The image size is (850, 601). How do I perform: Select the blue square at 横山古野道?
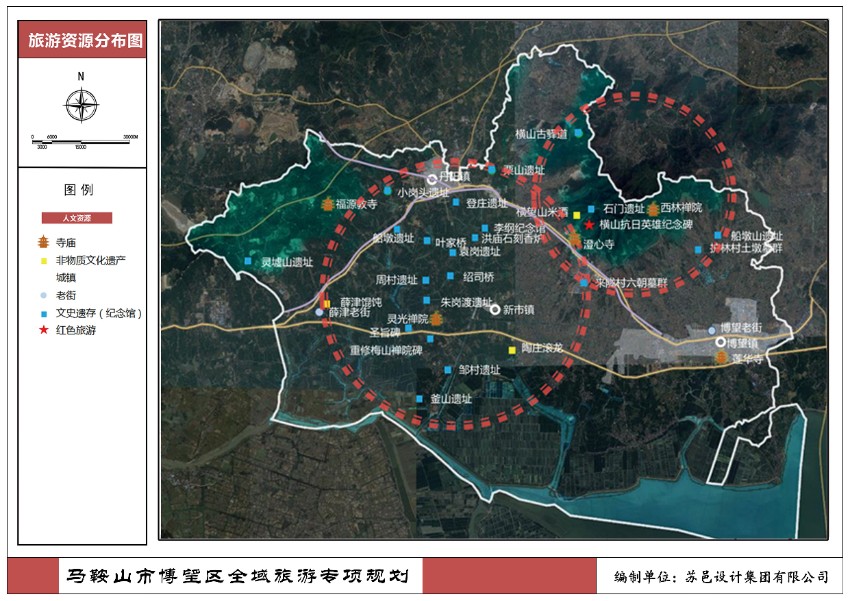click(577, 133)
